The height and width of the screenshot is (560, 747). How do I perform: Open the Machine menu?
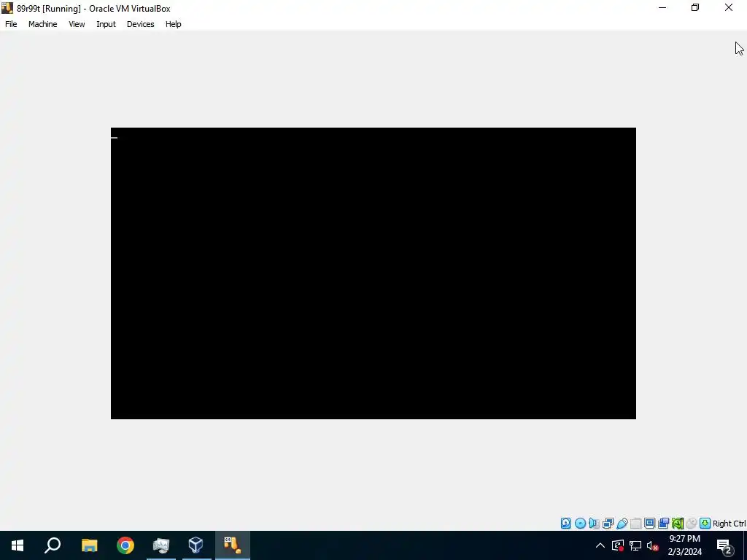(42, 24)
